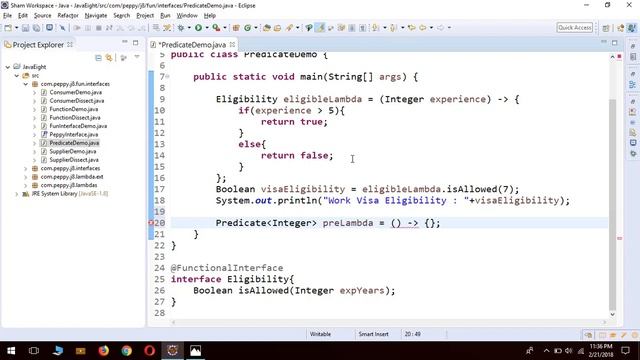Select PeppyInterface.java in the tree
Viewport: 640px width, 360px height.
tap(73, 134)
